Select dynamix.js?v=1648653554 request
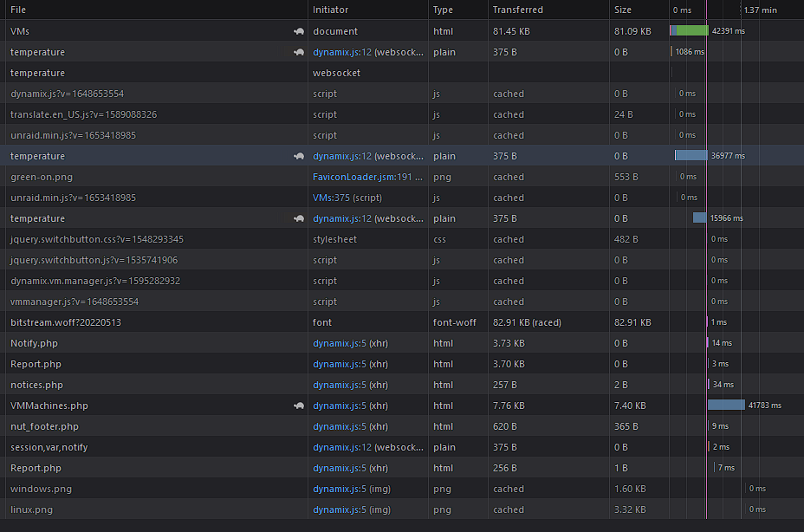Screen dimensions: 804x532 pyautogui.click(x=68, y=94)
